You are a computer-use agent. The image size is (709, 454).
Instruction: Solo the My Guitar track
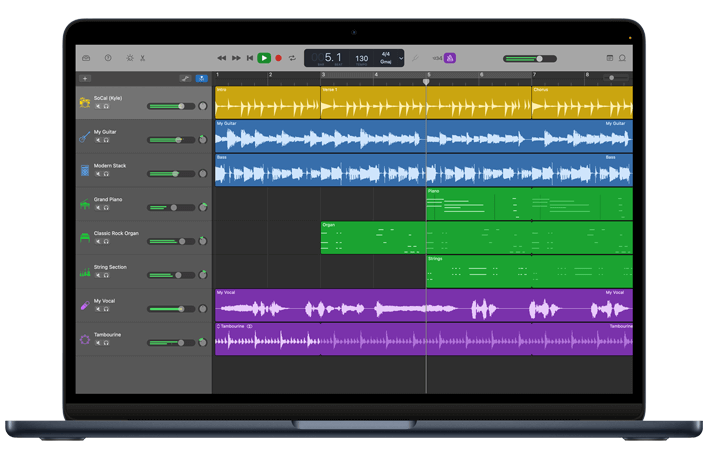(x=106, y=140)
